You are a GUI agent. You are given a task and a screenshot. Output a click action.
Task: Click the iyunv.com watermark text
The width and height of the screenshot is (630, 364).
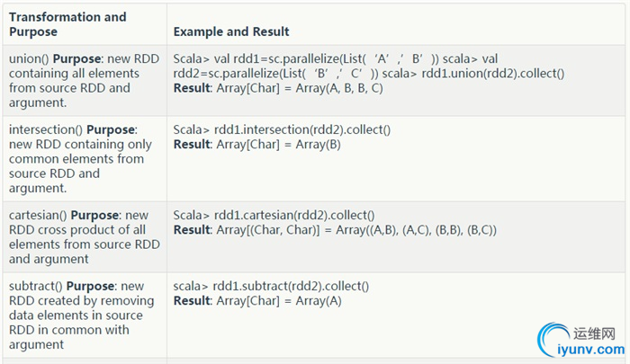point(591,350)
